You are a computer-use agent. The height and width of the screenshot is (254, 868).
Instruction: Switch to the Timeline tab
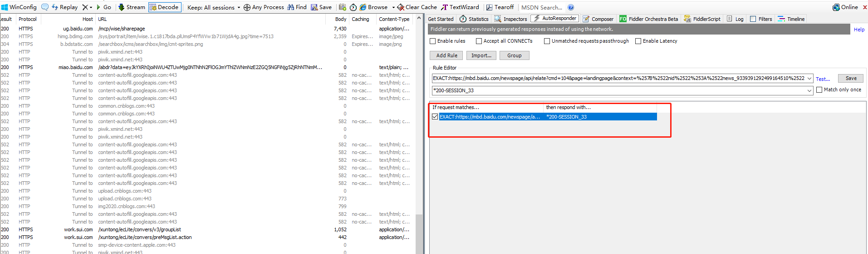(x=791, y=19)
